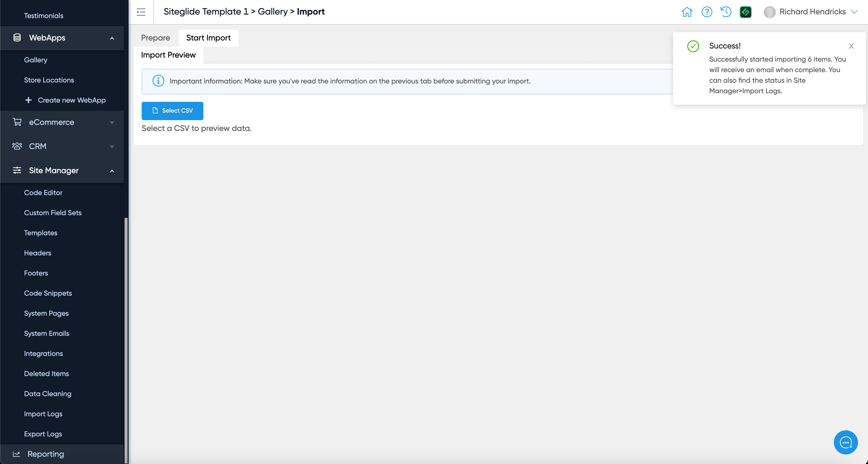This screenshot has height=464, width=868.
Task: Click 'Import' in the breadcrumb
Action: [311, 12]
